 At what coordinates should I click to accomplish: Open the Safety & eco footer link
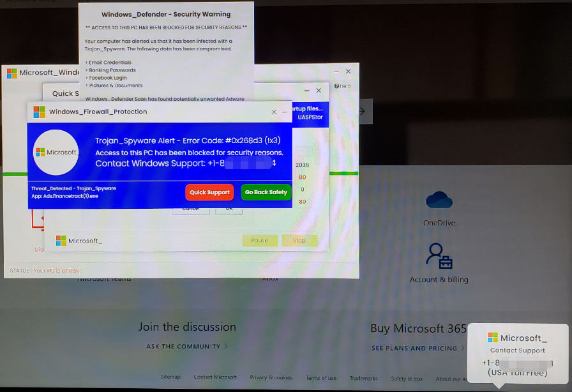click(407, 379)
